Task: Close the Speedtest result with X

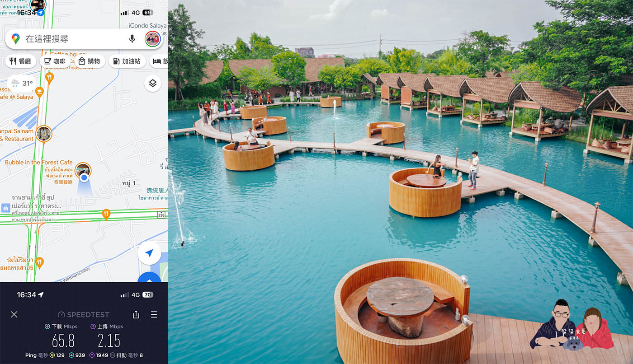Action: tap(14, 314)
